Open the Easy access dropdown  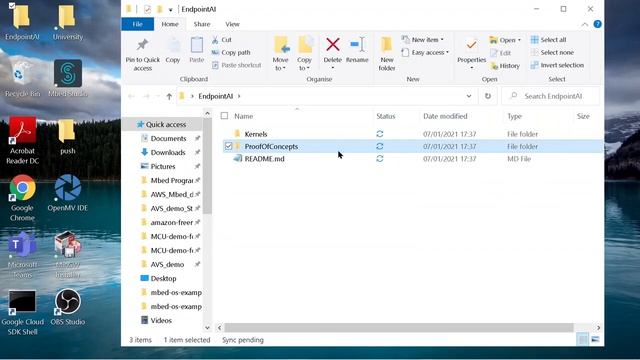[x=425, y=52]
